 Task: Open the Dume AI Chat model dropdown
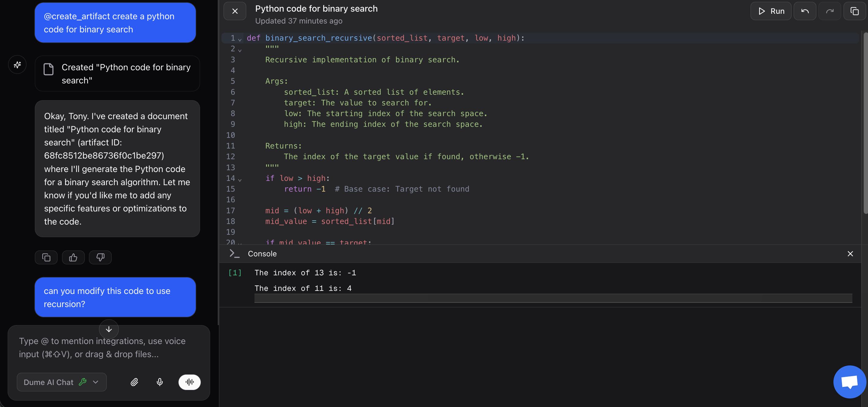pyautogui.click(x=61, y=382)
